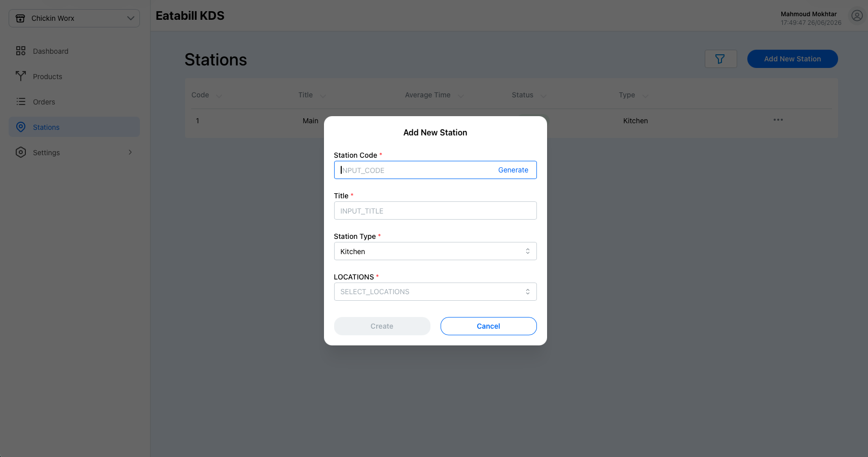The width and height of the screenshot is (868, 457).
Task: Click the code cell '1' in stations table
Action: (198, 121)
